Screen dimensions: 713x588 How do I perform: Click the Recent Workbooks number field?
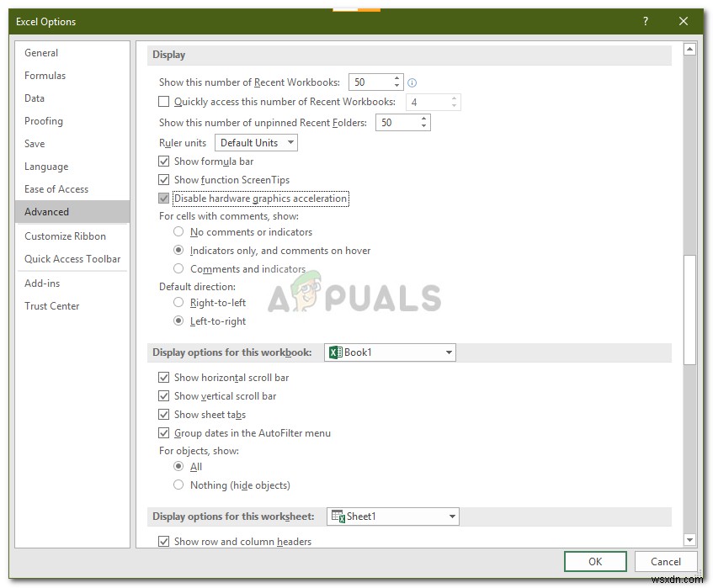(370, 82)
